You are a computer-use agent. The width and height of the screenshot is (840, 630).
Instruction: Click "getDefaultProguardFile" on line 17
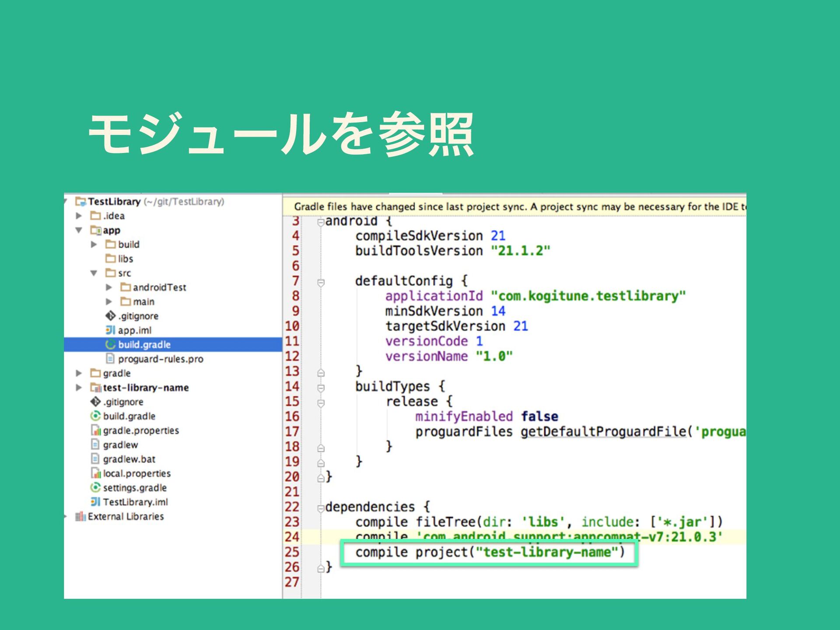coord(603,432)
